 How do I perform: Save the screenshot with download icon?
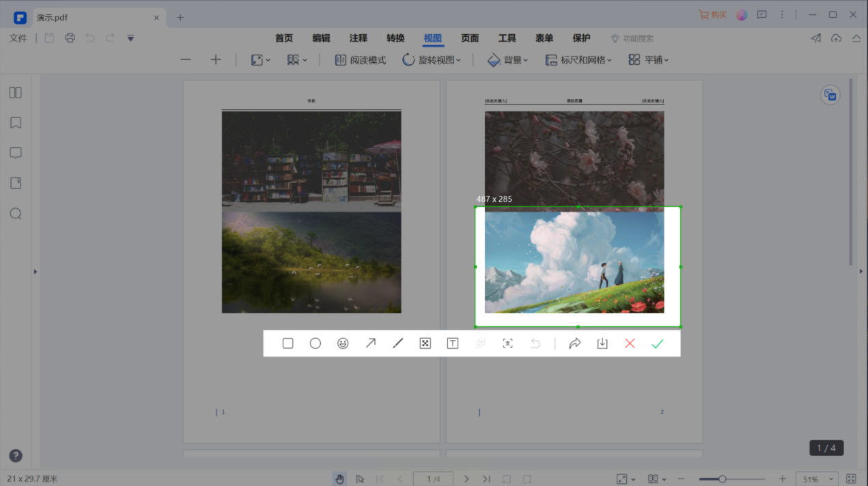coord(602,343)
